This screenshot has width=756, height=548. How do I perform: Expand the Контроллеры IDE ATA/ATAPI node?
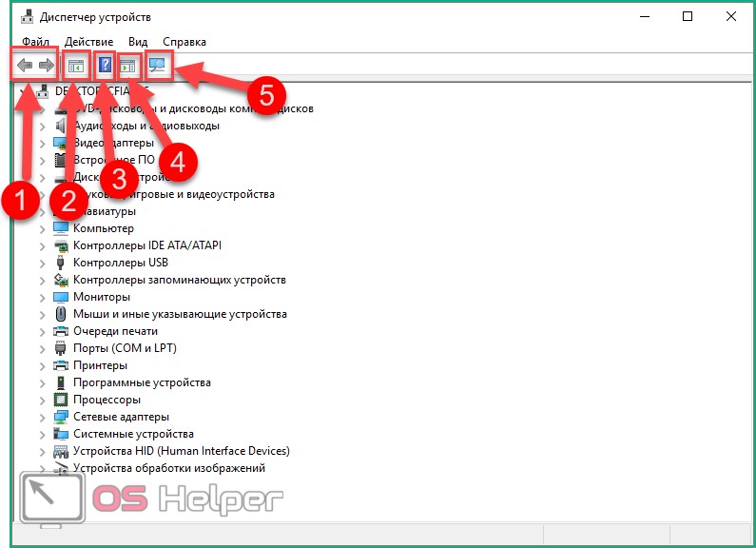click(x=43, y=246)
